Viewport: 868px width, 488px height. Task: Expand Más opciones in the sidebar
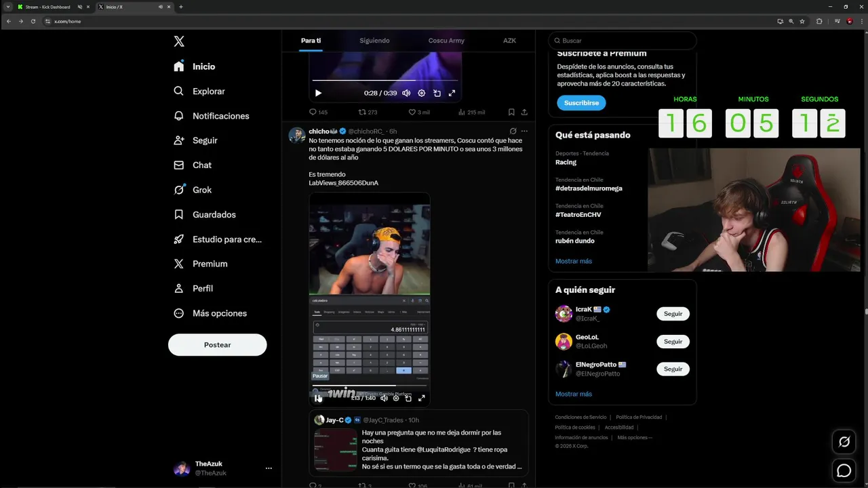click(210, 313)
